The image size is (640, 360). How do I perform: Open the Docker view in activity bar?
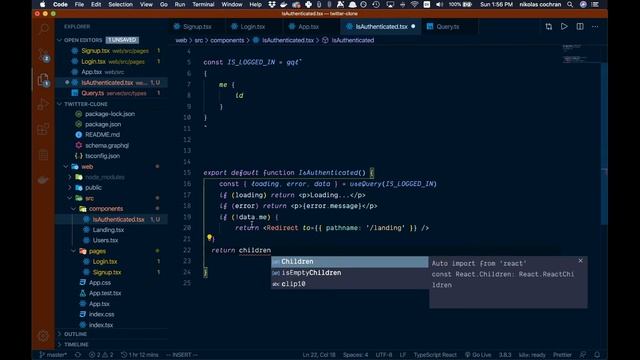tap(43, 180)
